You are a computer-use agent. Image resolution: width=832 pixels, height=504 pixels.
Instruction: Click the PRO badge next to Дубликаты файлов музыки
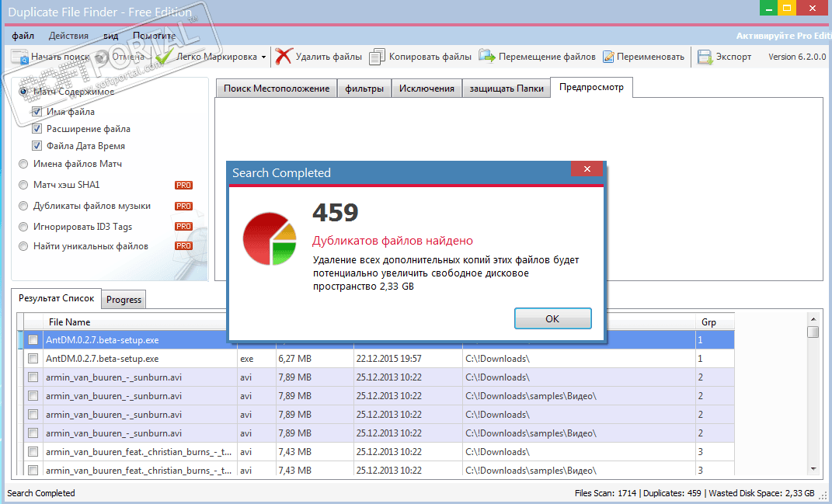[x=183, y=206]
